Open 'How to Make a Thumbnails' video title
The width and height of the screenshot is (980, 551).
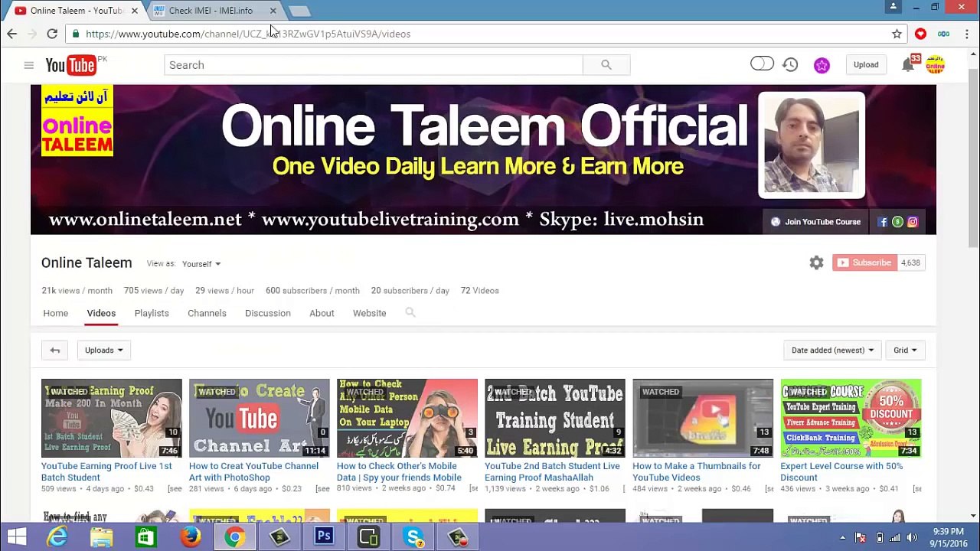[697, 471]
